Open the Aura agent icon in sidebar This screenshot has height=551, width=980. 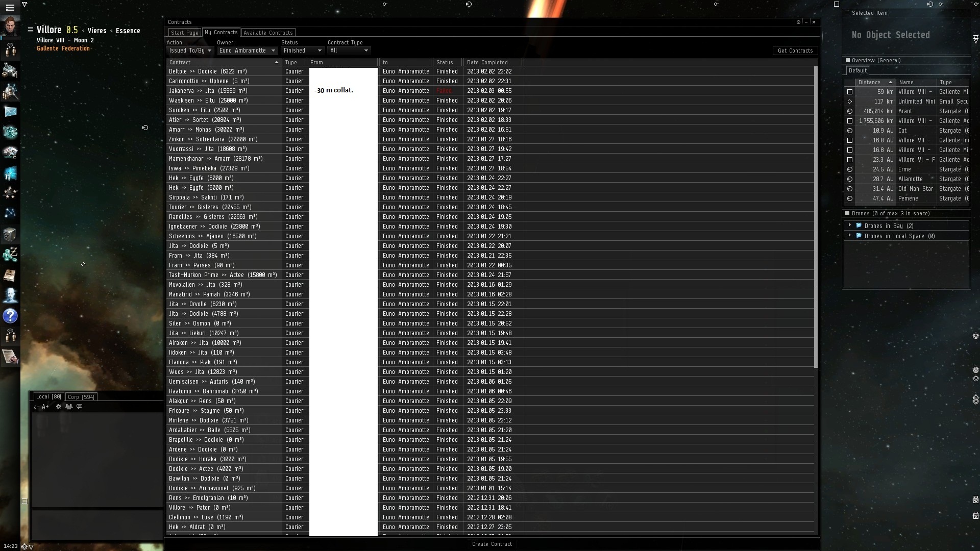click(x=10, y=295)
